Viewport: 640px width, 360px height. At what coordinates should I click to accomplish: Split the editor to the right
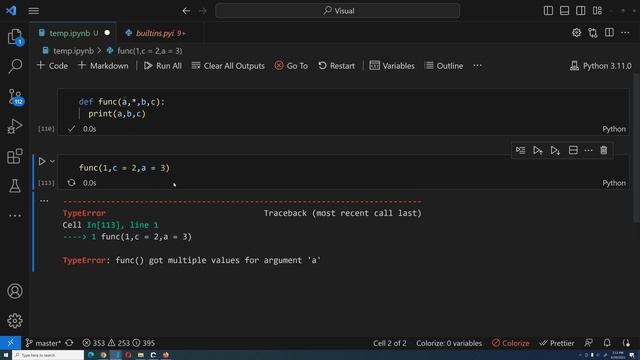click(609, 33)
